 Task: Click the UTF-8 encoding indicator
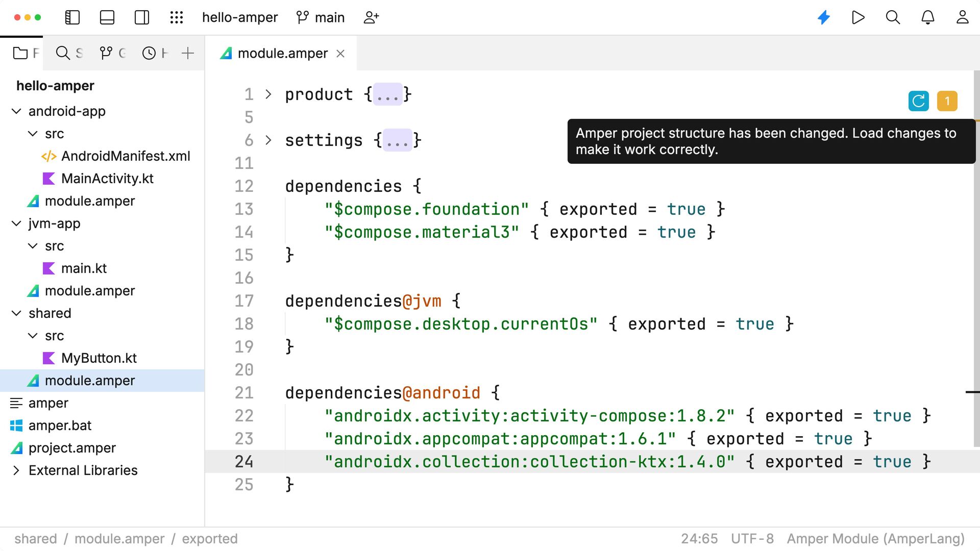pos(752,539)
